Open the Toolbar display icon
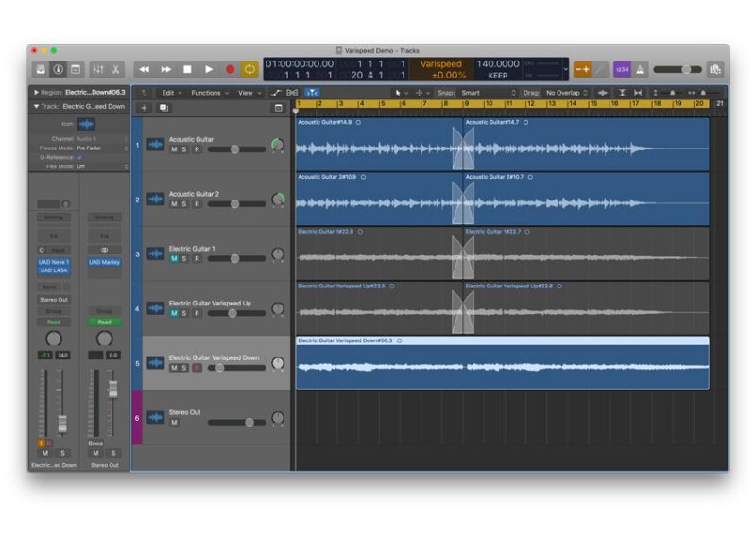This screenshot has width=756, height=540. 77,69
